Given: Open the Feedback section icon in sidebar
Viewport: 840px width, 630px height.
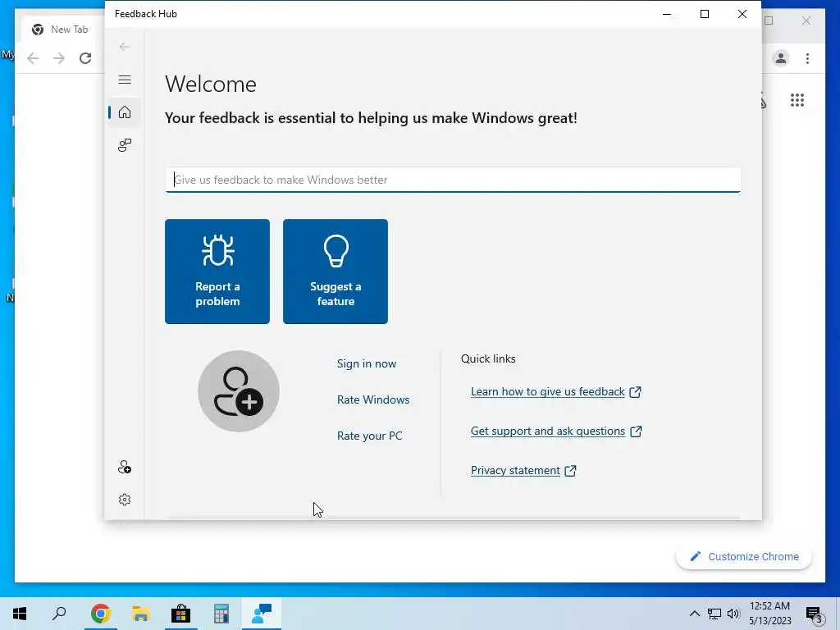Looking at the screenshot, I should coord(125,145).
